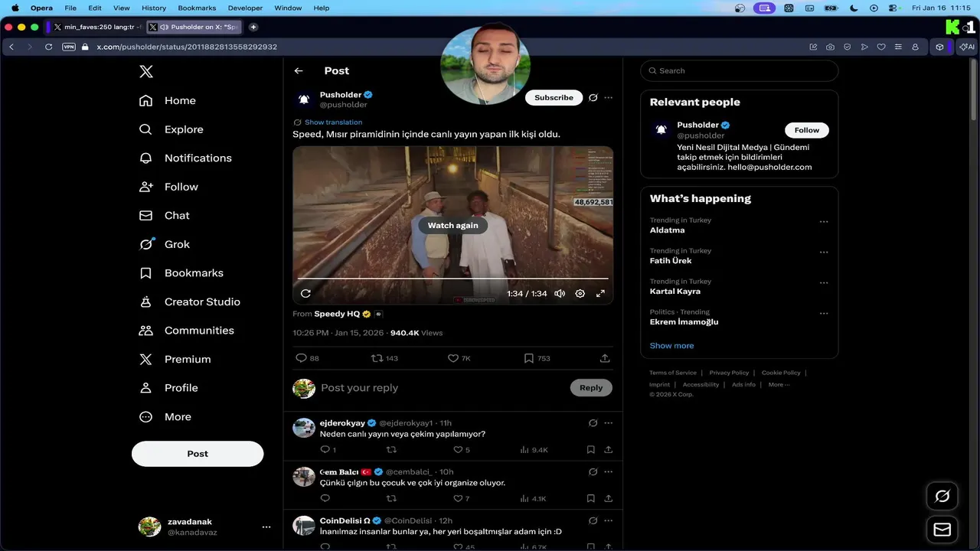Viewport: 980px width, 551px height.
Task: Open Creator Studio
Action: [x=189, y=302]
